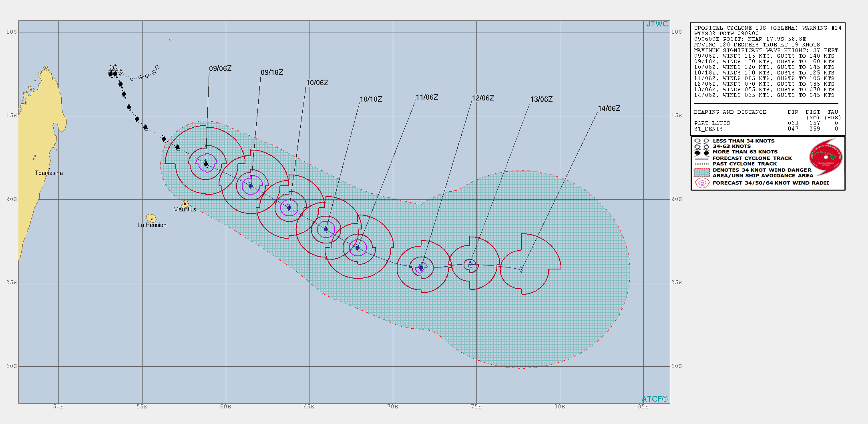
Task: Click the cyclone position marker for 14/06Z
Action: (521, 269)
